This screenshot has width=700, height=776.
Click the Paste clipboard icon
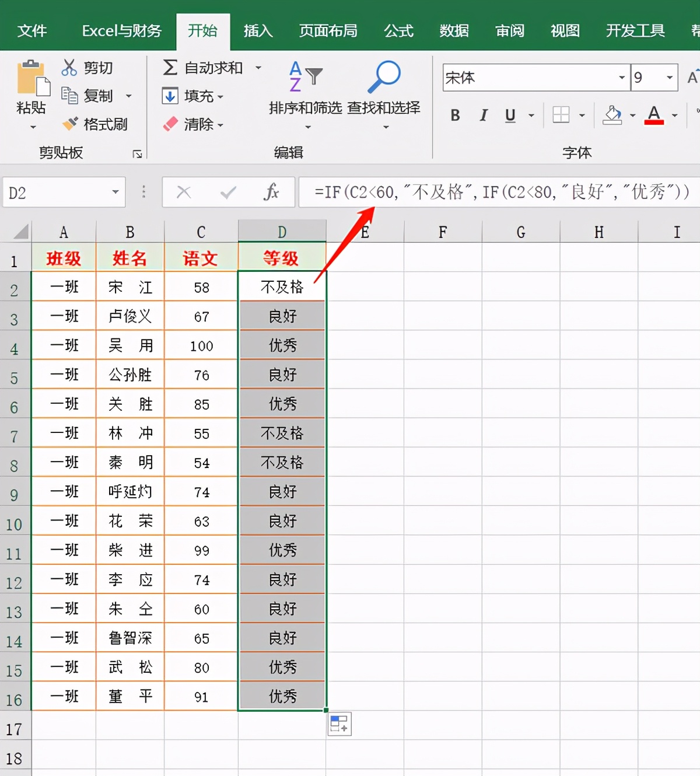click(x=32, y=79)
